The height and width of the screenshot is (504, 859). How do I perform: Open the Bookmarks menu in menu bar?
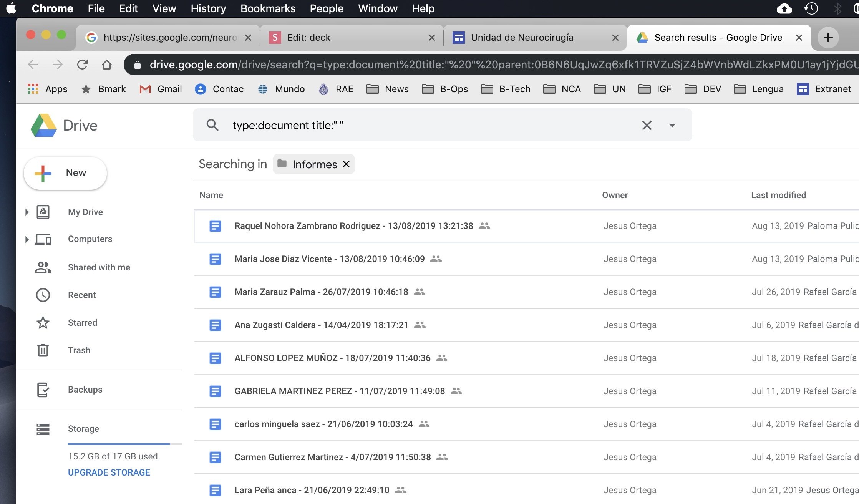tap(268, 8)
